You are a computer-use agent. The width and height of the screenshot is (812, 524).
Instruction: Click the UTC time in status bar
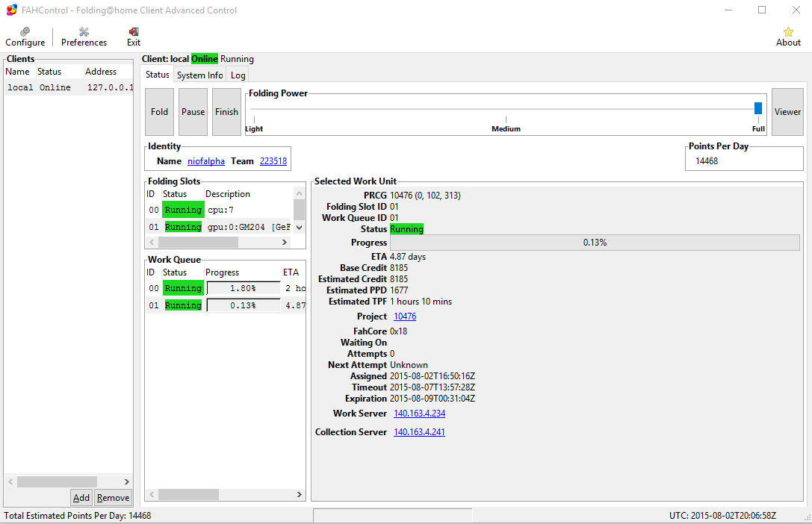722,516
